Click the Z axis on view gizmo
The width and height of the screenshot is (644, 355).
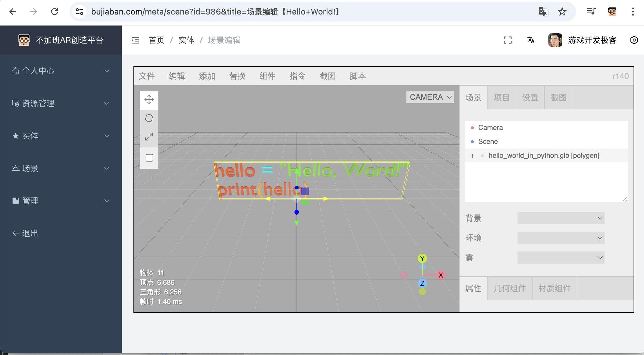[422, 283]
